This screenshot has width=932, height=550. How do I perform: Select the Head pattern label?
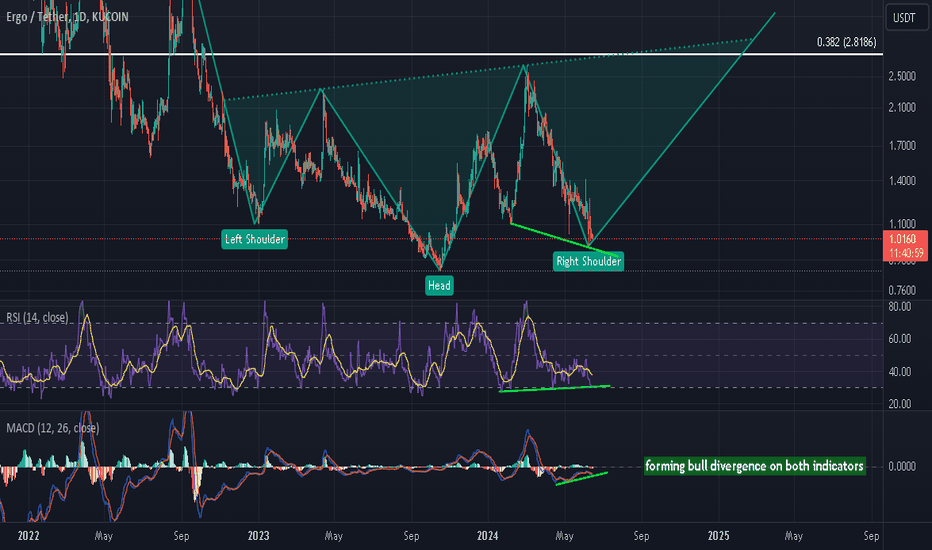point(439,285)
